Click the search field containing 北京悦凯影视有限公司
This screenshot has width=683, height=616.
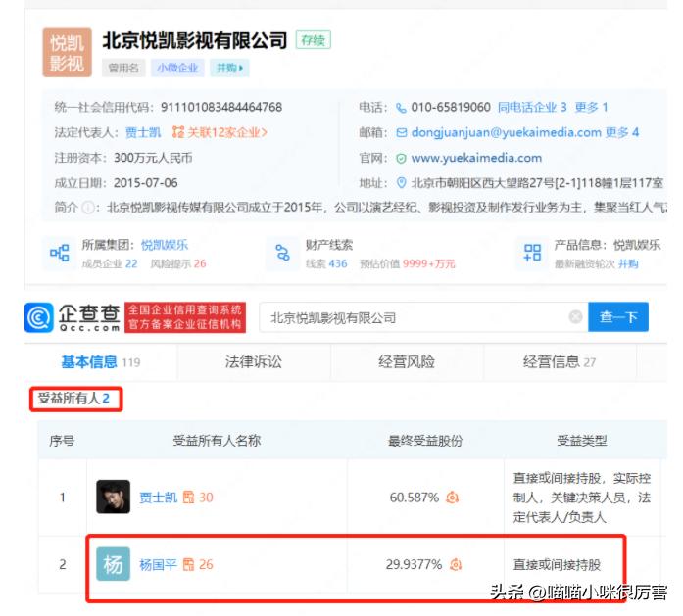423,317
